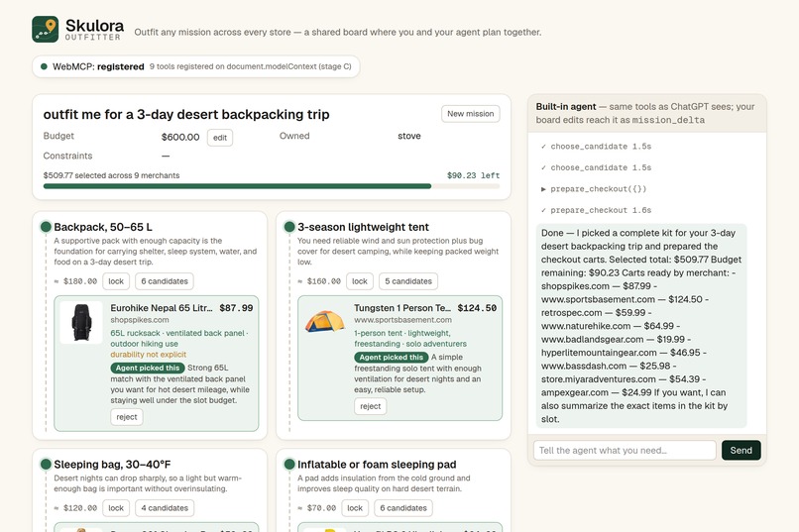Screen dimensions: 799x532
Task: Lock the Sleeping bag slot
Action: pyautogui.click(x=116, y=508)
